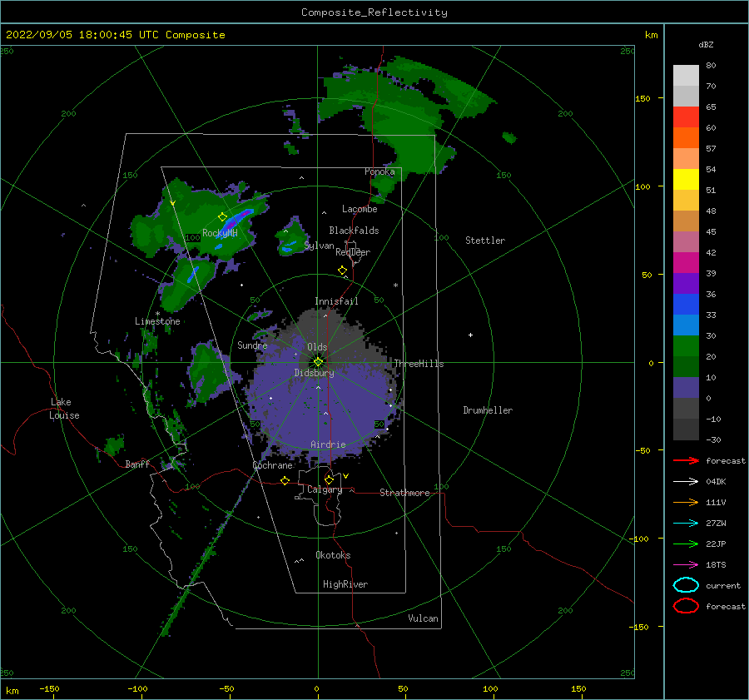Click the small green echo east of Ponoka

pyautogui.click(x=509, y=137)
